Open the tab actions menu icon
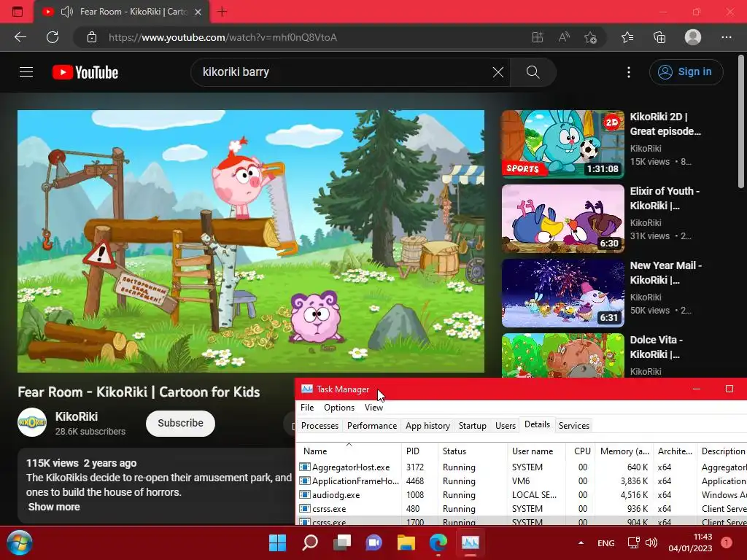This screenshot has height=560, width=747. click(18, 12)
